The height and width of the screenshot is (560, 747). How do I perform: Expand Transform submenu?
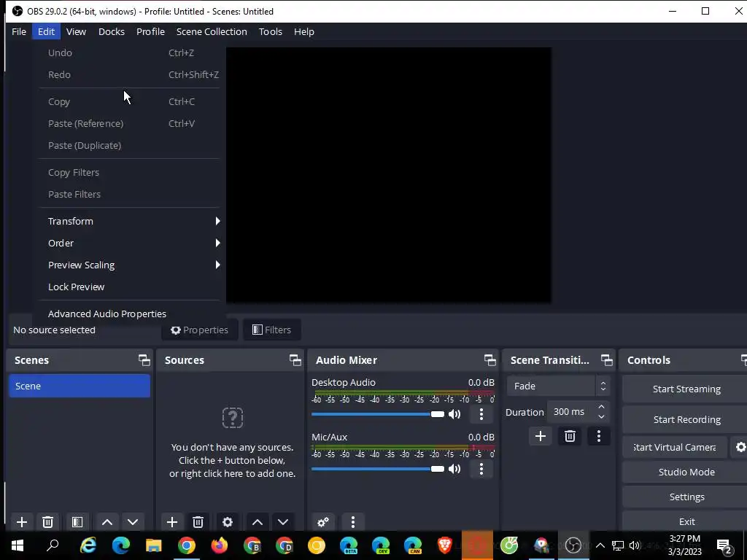coord(128,221)
